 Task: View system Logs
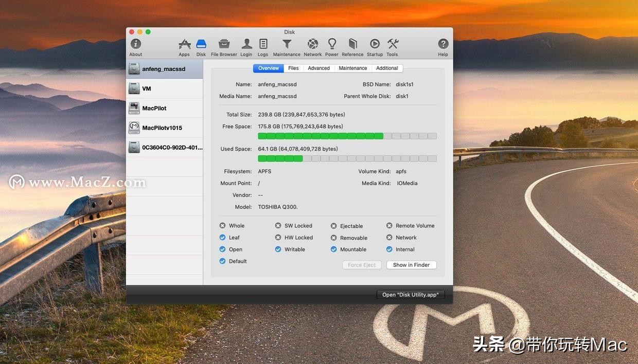coord(262,46)
